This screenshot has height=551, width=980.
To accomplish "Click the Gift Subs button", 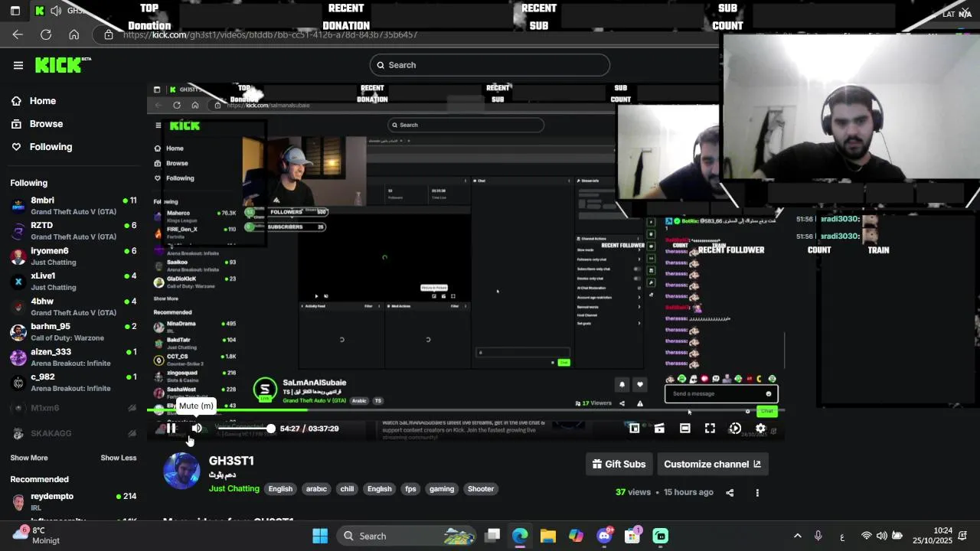I will (x=619, y=465).
